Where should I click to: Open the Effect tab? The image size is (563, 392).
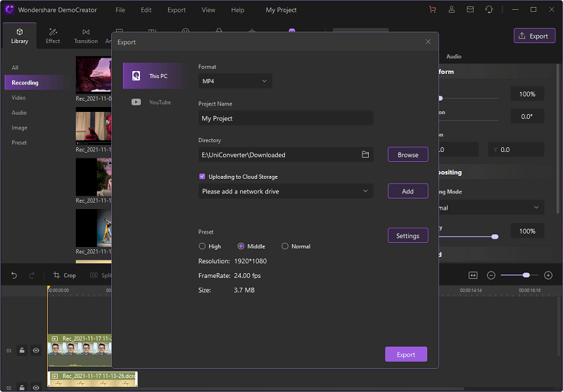[x=53, y=37]
